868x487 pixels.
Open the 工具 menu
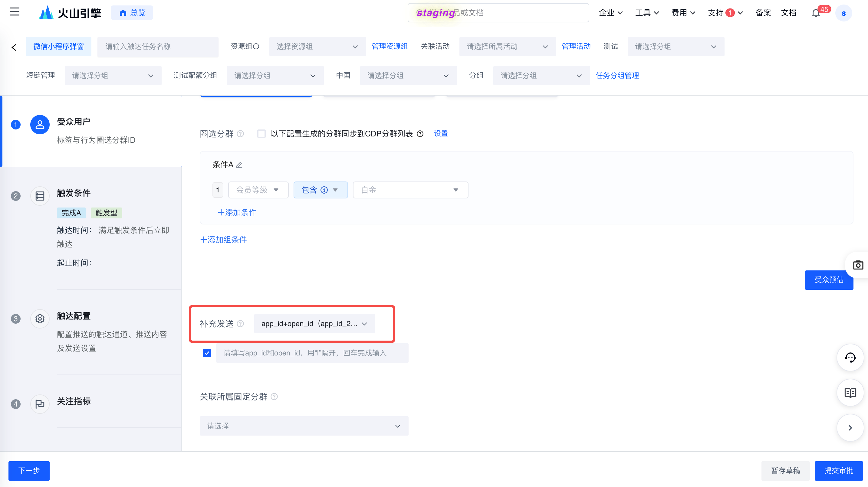[x=647, y=13]
